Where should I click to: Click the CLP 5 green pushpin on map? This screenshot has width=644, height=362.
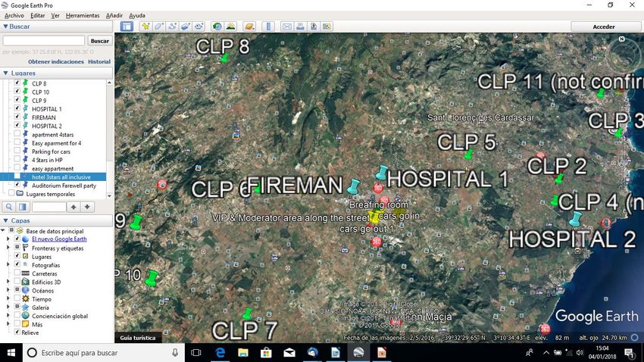point(468,154)
